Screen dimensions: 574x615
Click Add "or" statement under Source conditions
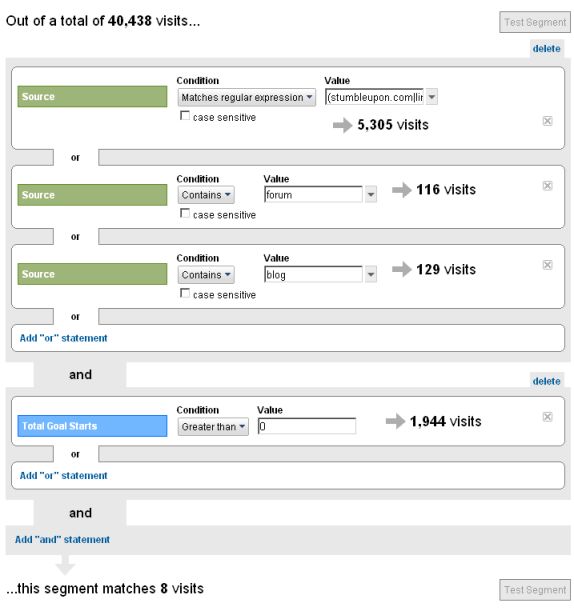[63, 338]
